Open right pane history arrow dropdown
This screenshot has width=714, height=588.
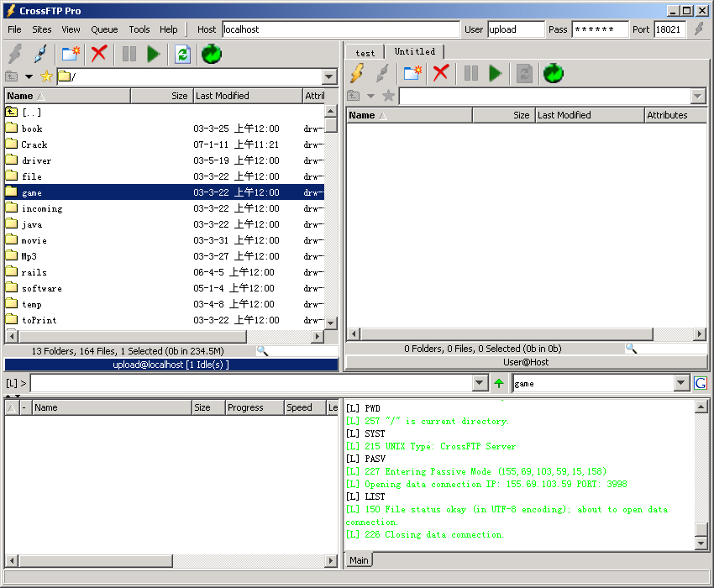[371, 96]
